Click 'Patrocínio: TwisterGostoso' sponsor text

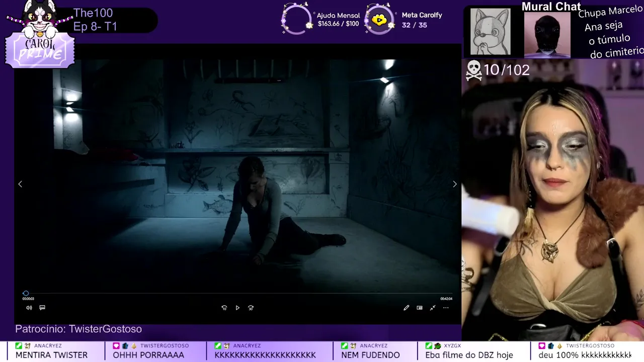click(x=78, y=329)
